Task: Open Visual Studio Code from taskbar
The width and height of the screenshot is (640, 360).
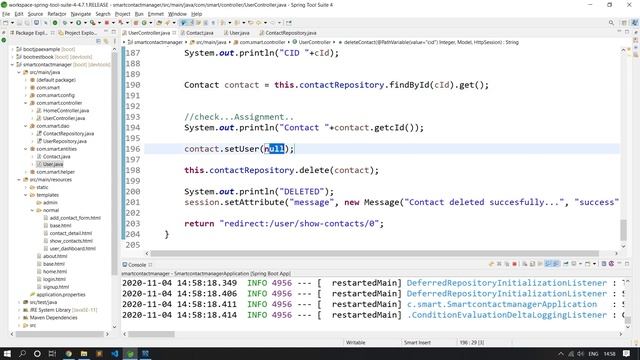Action: tap(115, 353)
